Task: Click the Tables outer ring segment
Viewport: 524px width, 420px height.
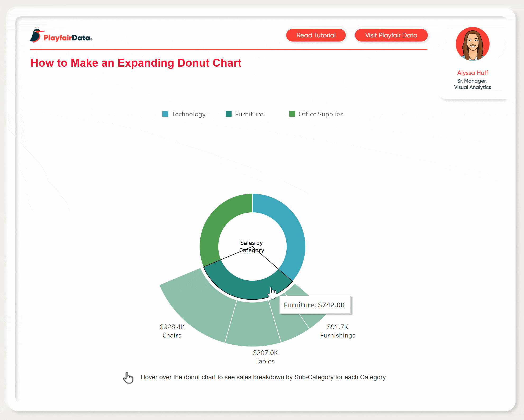Action: (x=253, y=324)
